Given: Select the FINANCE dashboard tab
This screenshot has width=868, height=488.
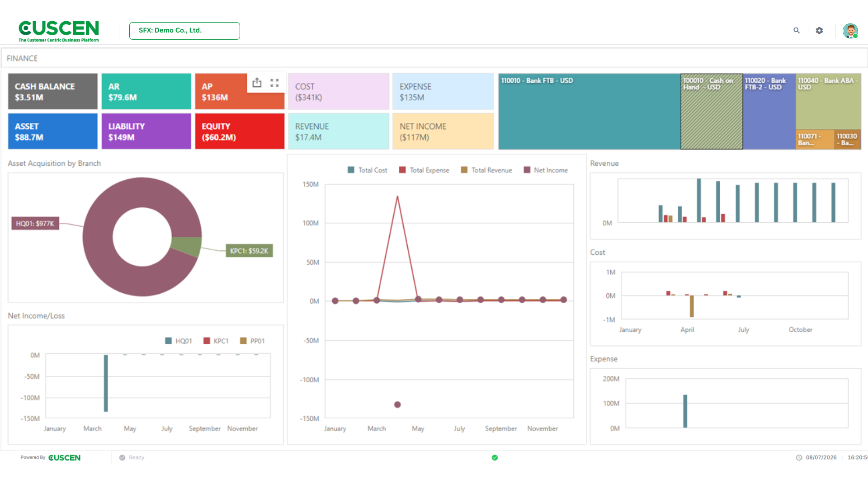Looking at the screenshot, I should (x=22, y=58).
